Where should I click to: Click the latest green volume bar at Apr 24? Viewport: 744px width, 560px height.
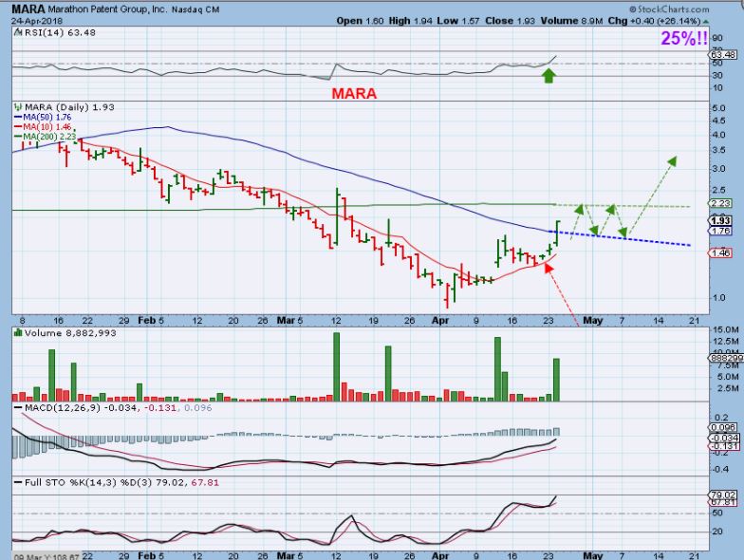point(556,380)
